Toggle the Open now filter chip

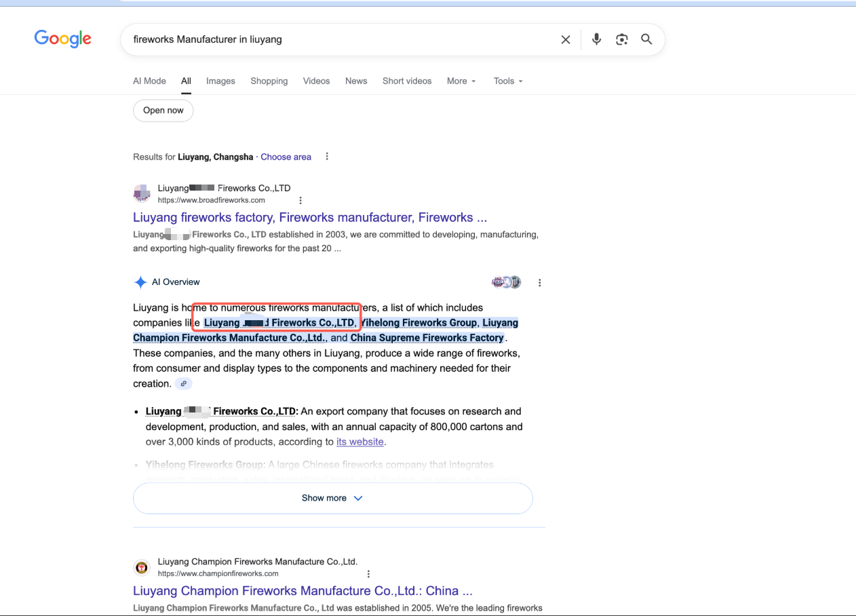click(x=163, y=111)
